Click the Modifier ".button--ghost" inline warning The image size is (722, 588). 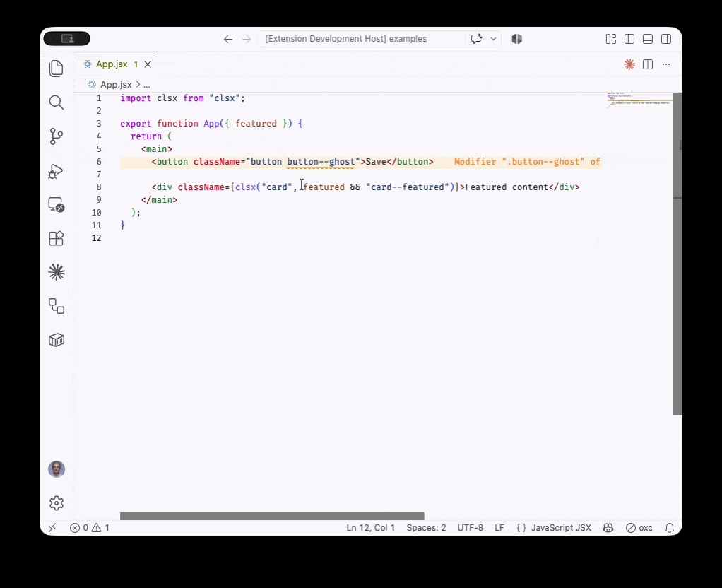point(527,162)
